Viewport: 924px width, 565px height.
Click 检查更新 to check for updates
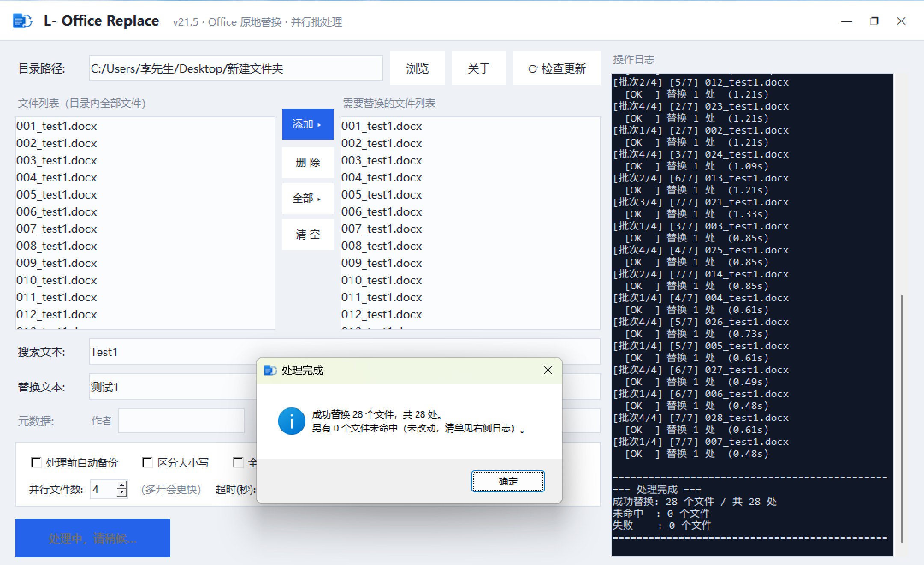pos(557,68)
